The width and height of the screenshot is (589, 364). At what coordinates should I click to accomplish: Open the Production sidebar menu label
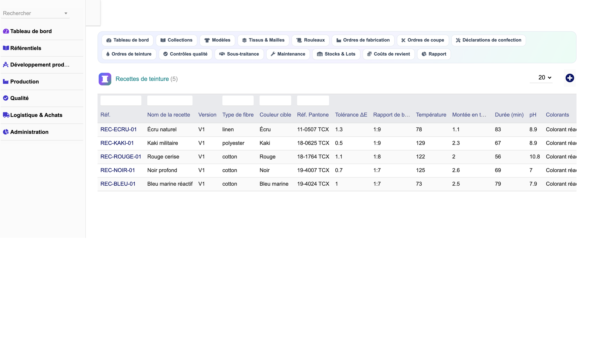25,82
